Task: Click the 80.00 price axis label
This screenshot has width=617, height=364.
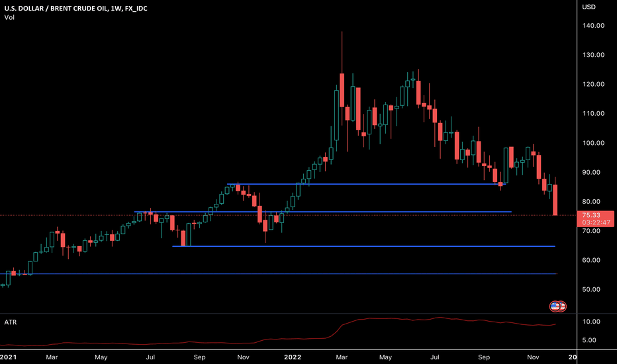Action: (x=591, y=201)
